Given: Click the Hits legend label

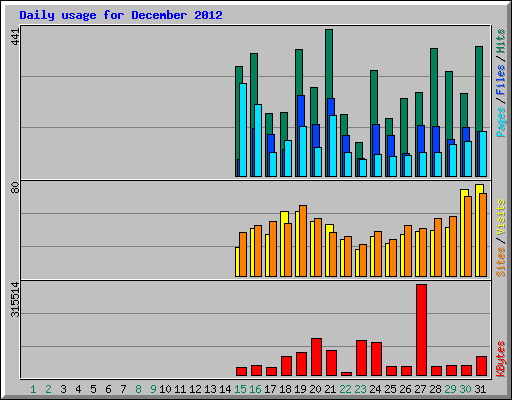Looking at the screenshot, I should point(501,41).
